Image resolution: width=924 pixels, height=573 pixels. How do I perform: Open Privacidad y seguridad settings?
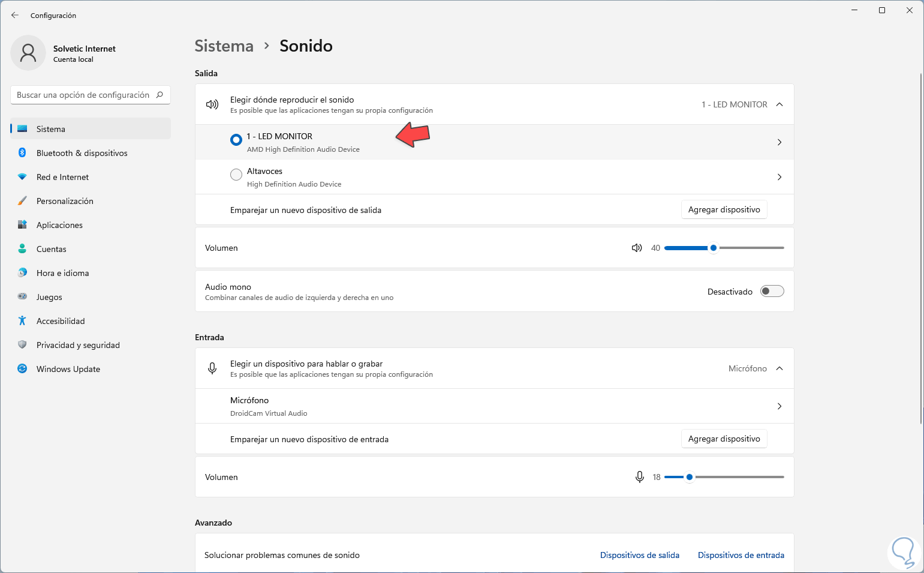[x=78, y=345]
